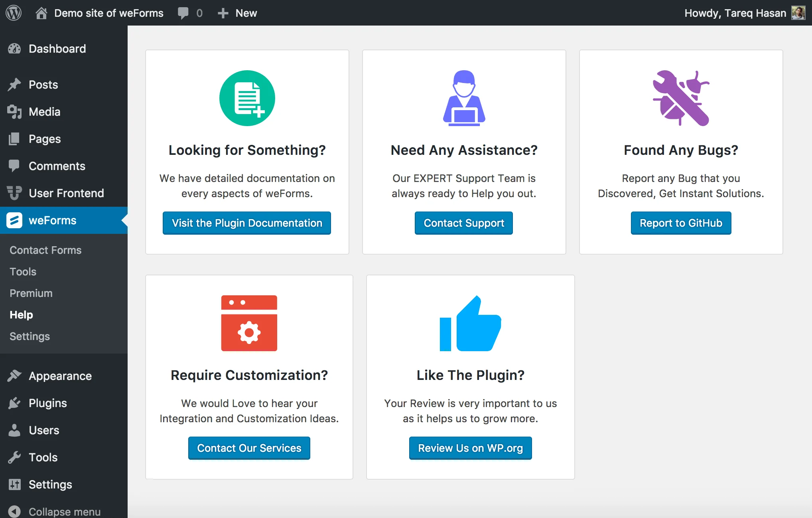Open the weForms Settings submenu item

pos(29,336)
